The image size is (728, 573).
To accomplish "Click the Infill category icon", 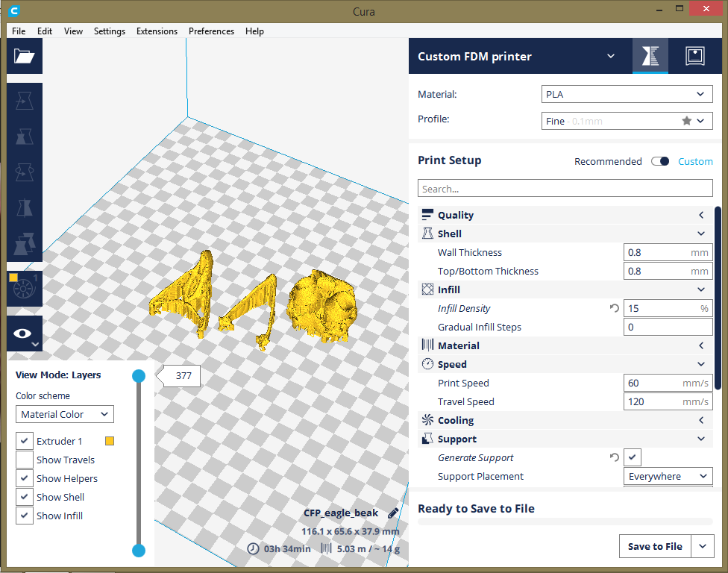I will (427, 289).
